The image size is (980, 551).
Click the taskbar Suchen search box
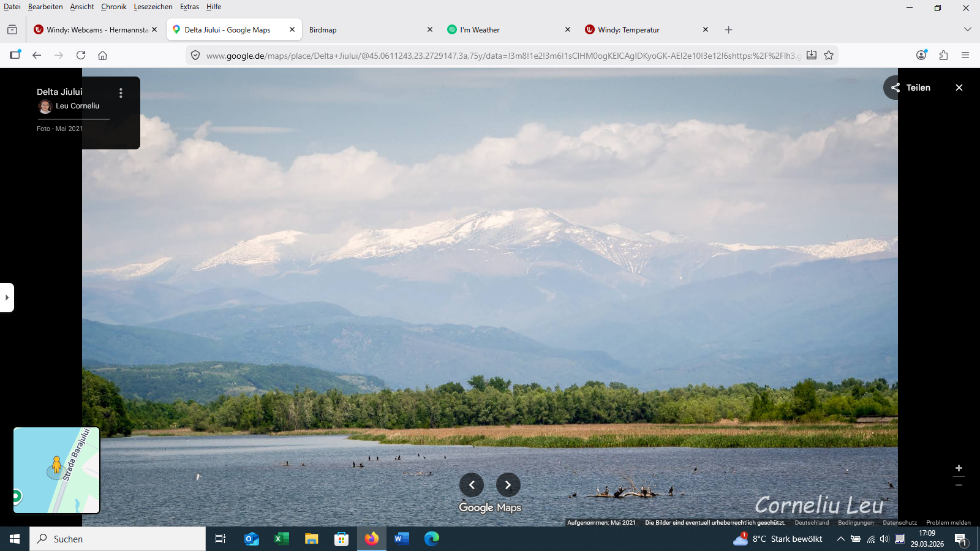point(118,539)
